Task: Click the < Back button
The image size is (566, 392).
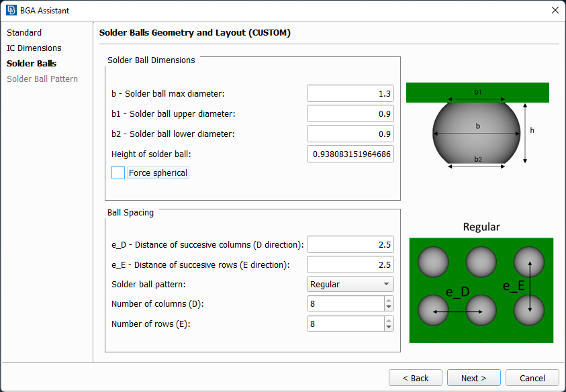Action: pos(416,378)
